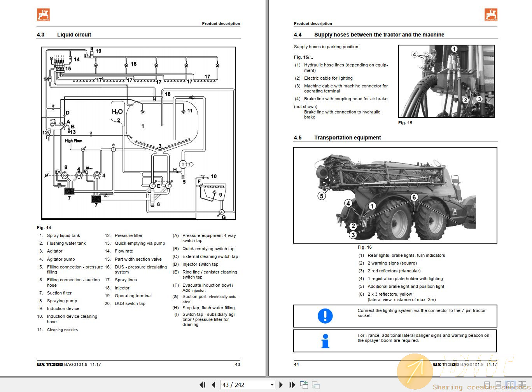Select legend entry 'Flow rate'
532x392 pixels.
pyautogui.click(x=124, y=251)
